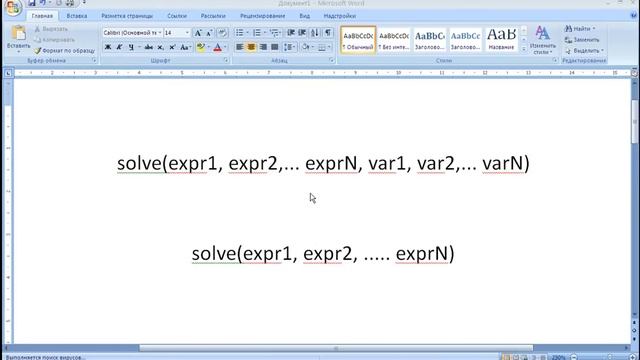Click the vertical scrollbar thumb

click(635, 121)
